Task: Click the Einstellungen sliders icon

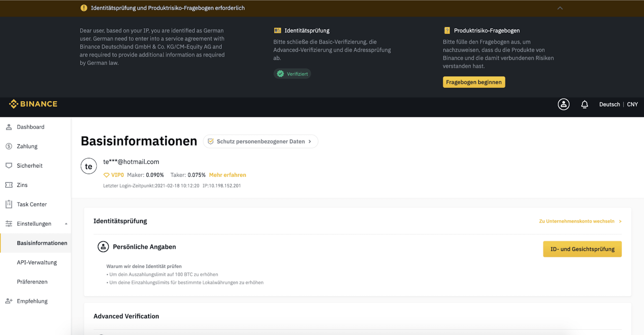Action: coord(9,224)
